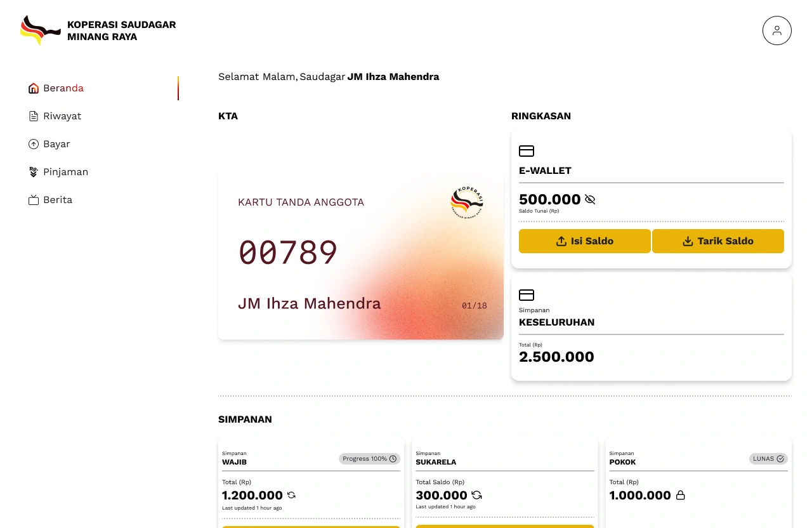Click the Wajib total 1.200.000
The width and height of the screenshot is (812, 528).
pyautogui.click(x=252, y=496)
